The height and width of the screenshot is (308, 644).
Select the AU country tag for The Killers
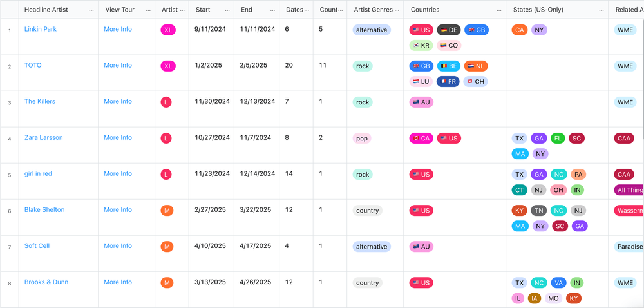[421, 102]
